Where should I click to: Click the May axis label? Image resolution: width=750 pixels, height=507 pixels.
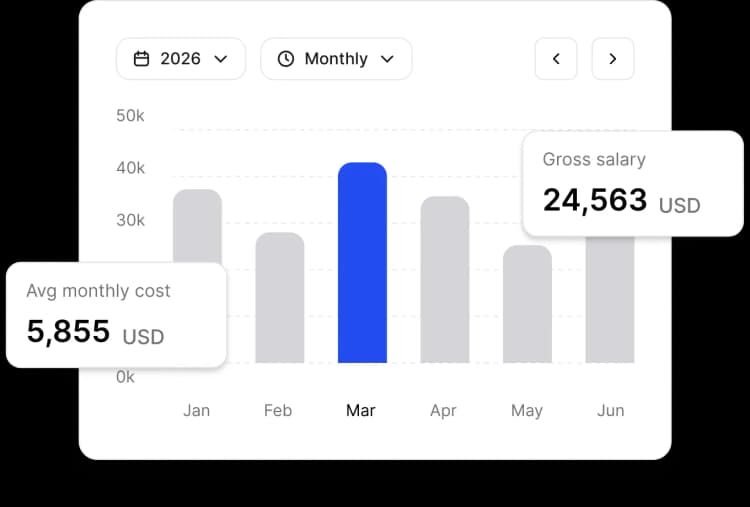click(x=527, y=410)
